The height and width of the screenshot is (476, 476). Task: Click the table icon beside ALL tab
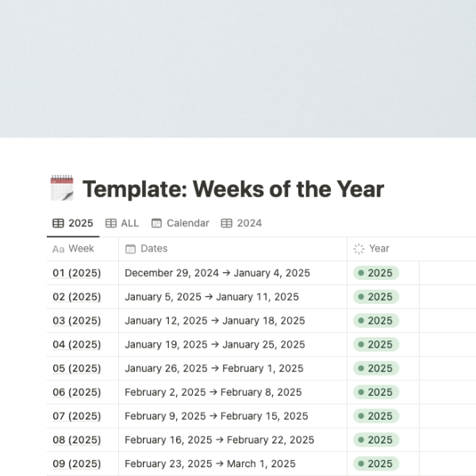[111, 223]
